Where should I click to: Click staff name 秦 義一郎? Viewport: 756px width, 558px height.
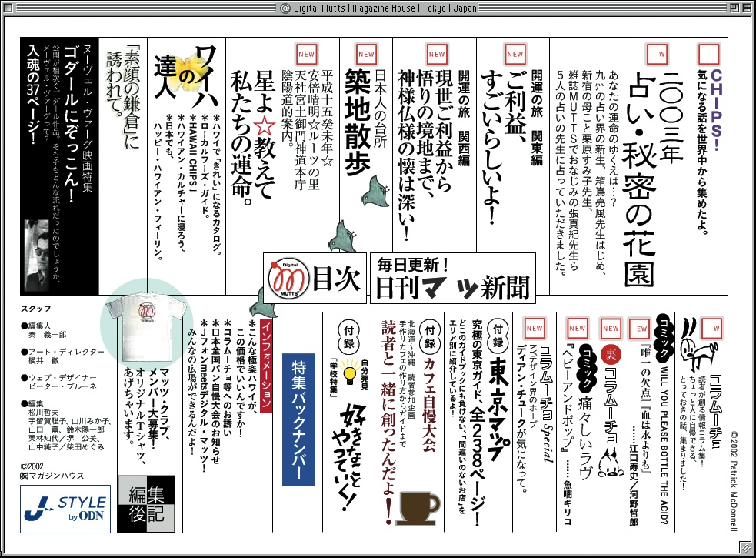coord(47,335)
